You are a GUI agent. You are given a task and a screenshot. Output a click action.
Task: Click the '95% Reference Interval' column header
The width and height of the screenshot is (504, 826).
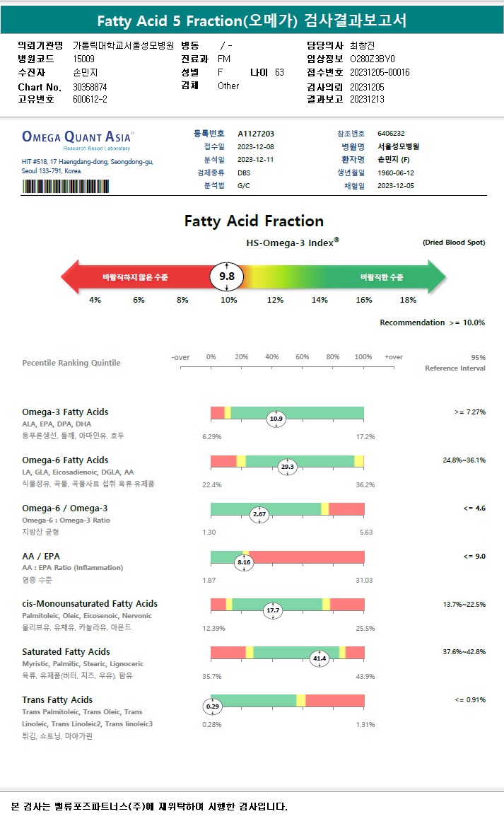[455, 363]
